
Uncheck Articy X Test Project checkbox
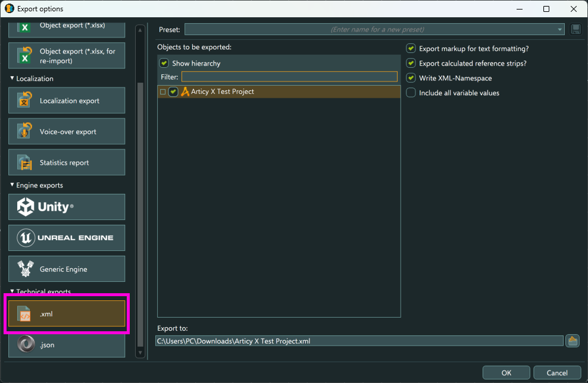pos(173,92)
